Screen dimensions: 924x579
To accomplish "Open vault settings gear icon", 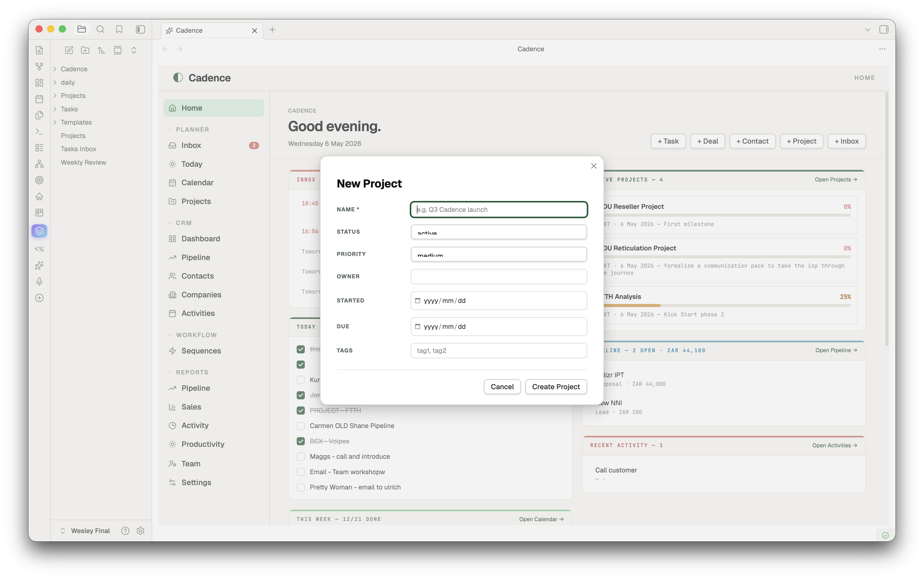I will tap(140, 531).
